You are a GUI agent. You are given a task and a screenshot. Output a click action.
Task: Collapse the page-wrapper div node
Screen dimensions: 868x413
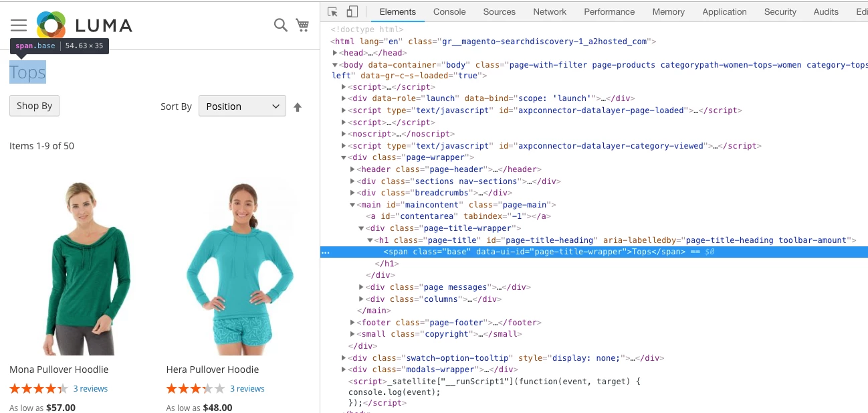coord(344,157)
